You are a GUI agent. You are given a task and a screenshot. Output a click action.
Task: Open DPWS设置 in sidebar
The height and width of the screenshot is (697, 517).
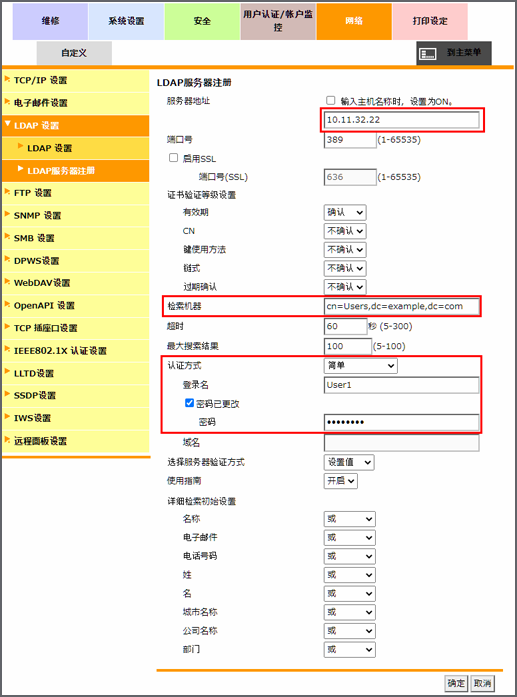click(76, 261)
